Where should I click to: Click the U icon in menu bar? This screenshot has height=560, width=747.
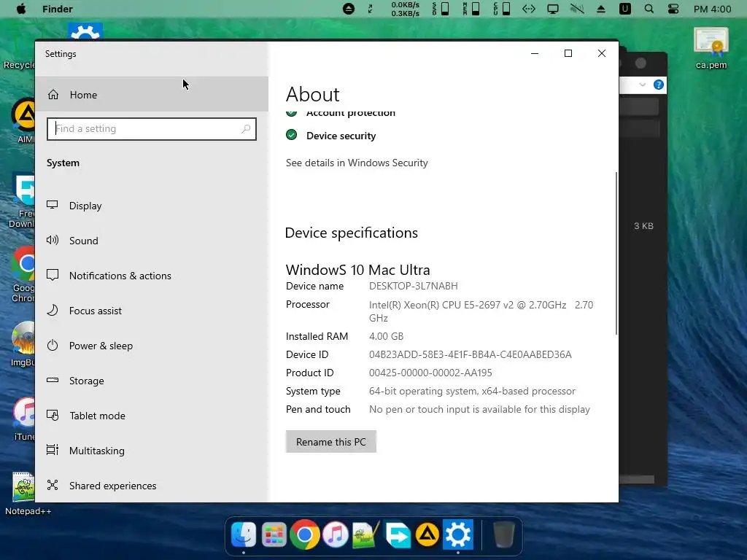(625, 9)
